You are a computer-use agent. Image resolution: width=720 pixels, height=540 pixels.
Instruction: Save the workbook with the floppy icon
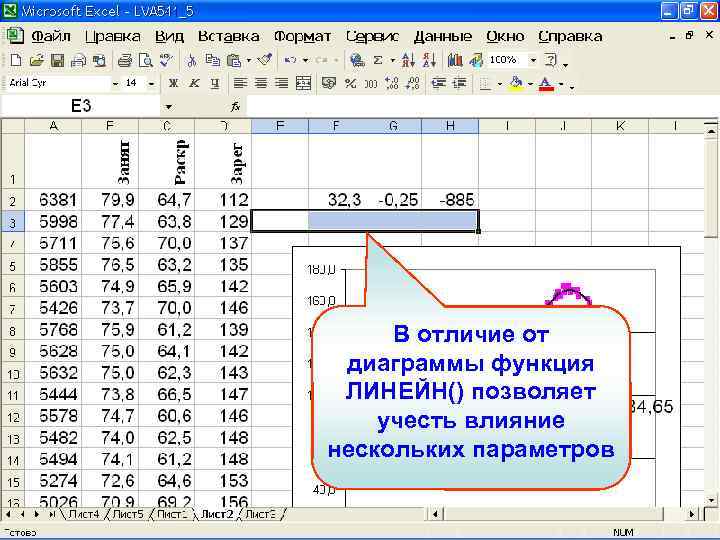pyautogui.click(x=57, y=60)
